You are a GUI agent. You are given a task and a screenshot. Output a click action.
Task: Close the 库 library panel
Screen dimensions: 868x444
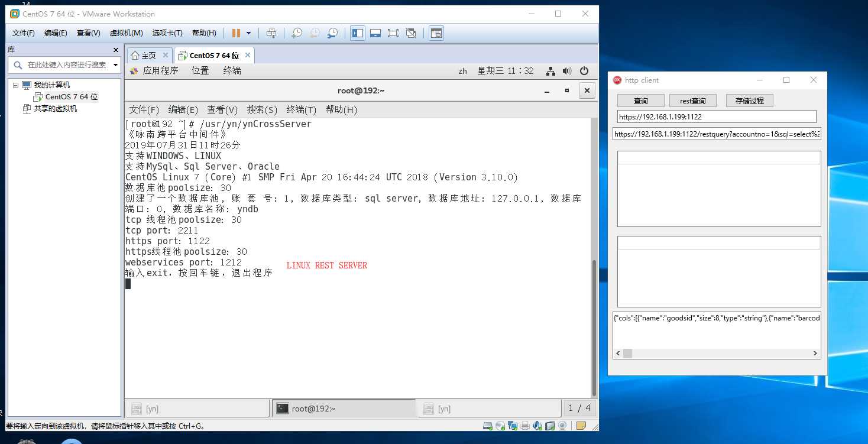(116, 50)
